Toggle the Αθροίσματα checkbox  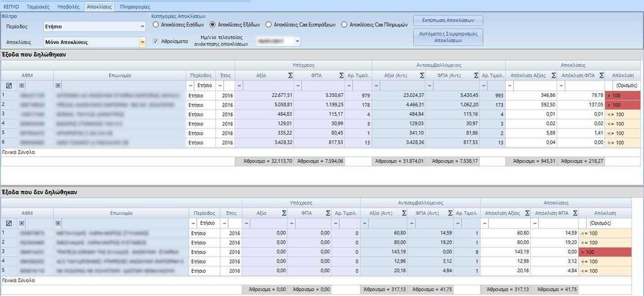click(156, 41)
